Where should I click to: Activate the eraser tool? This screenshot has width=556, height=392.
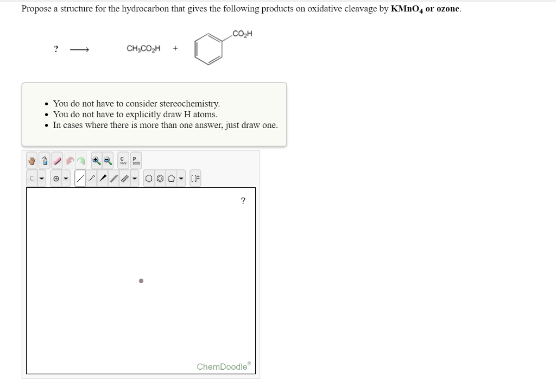(x=56, y=160)
